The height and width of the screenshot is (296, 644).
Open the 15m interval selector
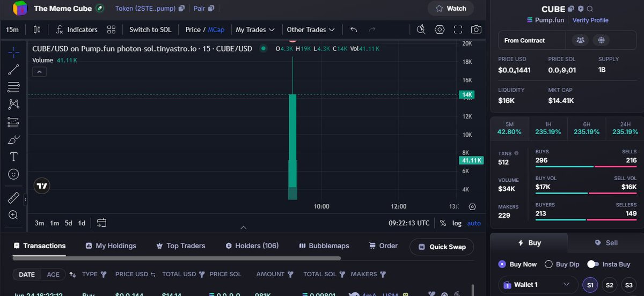coord(12,29)
